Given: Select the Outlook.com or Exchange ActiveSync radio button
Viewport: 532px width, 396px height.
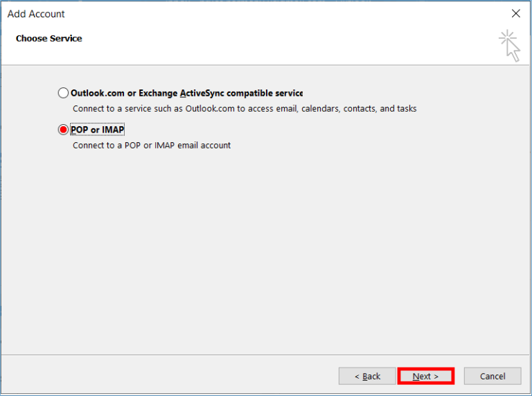Looking at the screenshot, I should (x=64, y=93).
